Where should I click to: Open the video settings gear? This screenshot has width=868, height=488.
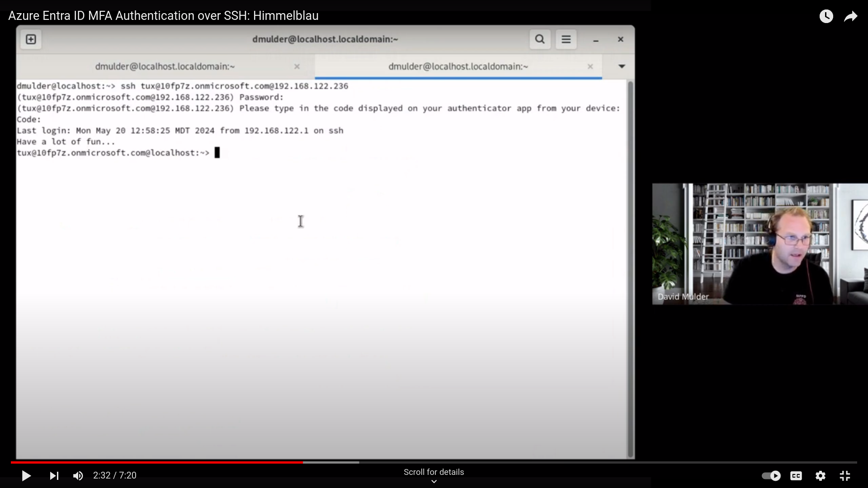(821, 476)
